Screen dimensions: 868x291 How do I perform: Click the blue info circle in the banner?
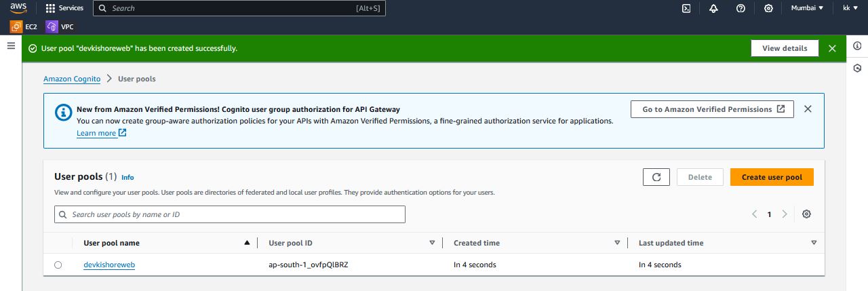[63, 113]
